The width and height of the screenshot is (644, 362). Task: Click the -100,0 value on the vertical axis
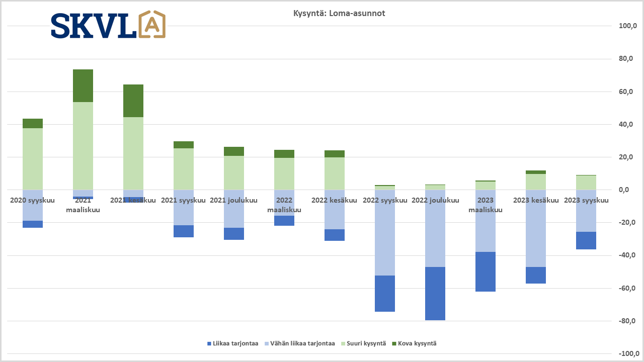(x=627, y=354)
